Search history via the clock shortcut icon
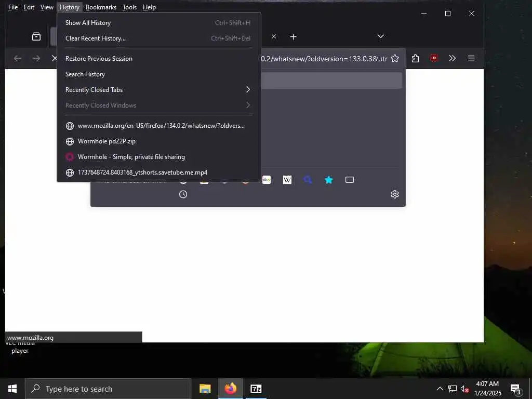The width and height of the screenshot is (532, 399). point(183,194)
